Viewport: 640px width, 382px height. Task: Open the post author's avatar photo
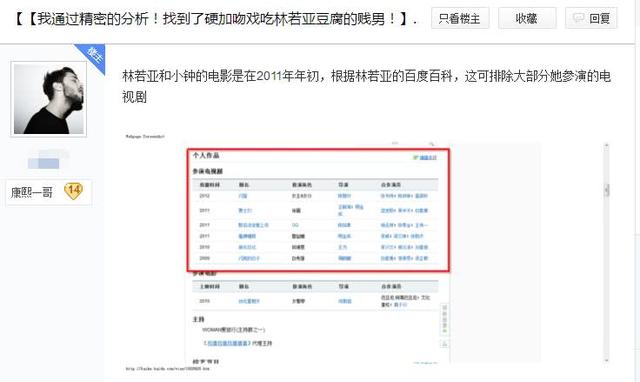tap(49, 99)
